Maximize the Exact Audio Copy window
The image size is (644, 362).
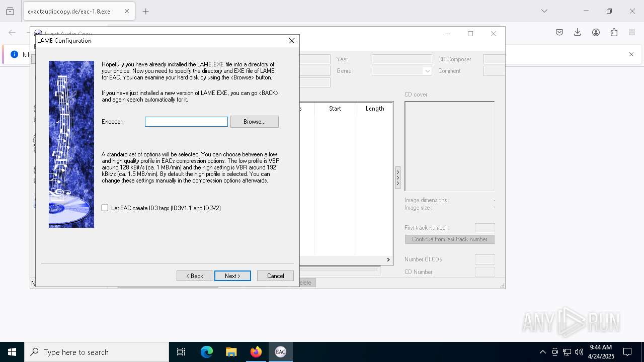coord(470,34)
